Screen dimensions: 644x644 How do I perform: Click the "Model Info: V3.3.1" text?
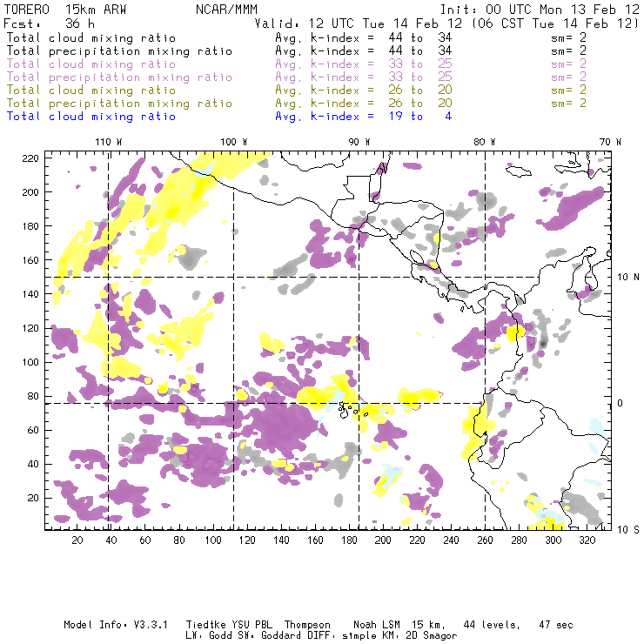(116, 625)
